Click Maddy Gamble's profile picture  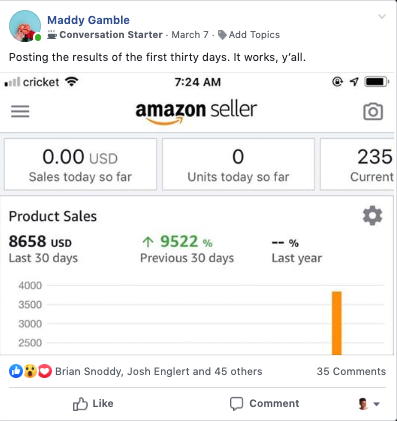pos(25,26)
